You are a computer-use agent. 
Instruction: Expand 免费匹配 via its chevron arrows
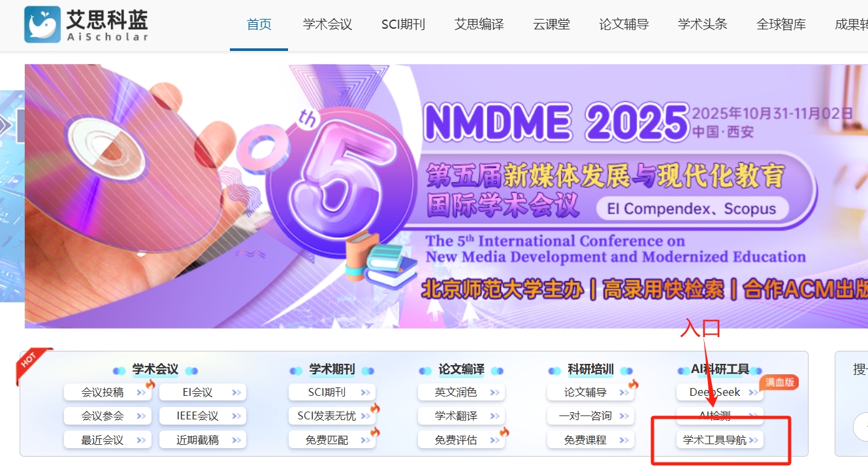(x=366, y=440)
